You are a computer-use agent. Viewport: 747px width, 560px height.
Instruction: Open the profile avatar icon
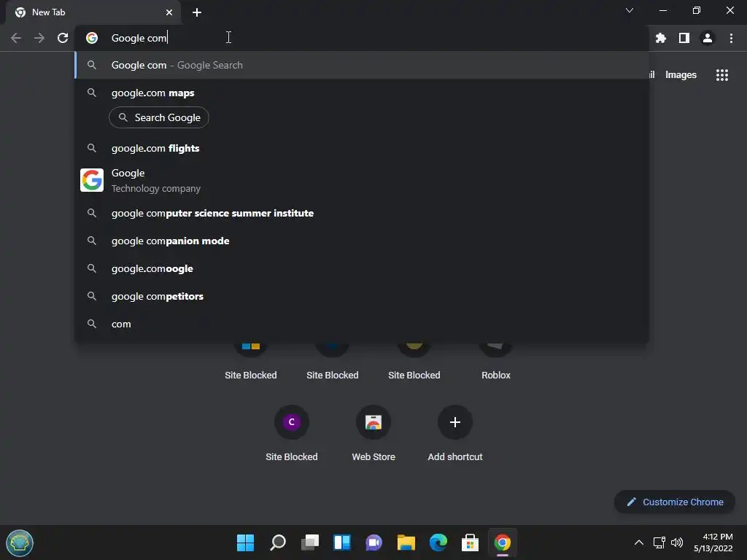pos(708,38)
